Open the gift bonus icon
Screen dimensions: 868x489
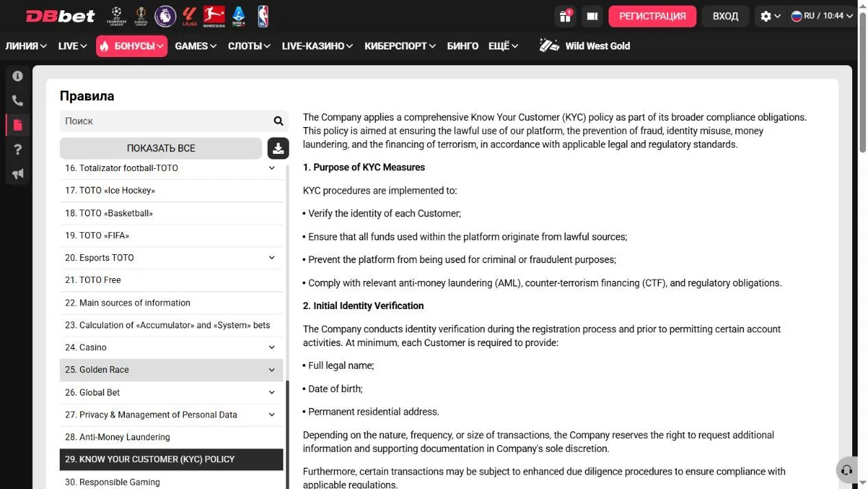pos(565,16)
